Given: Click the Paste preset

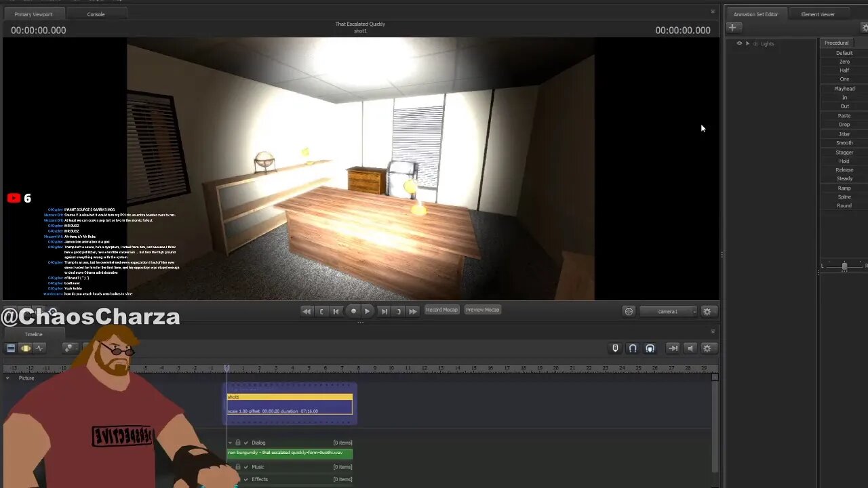Looking at the screenshot, I should pos(844,116).
